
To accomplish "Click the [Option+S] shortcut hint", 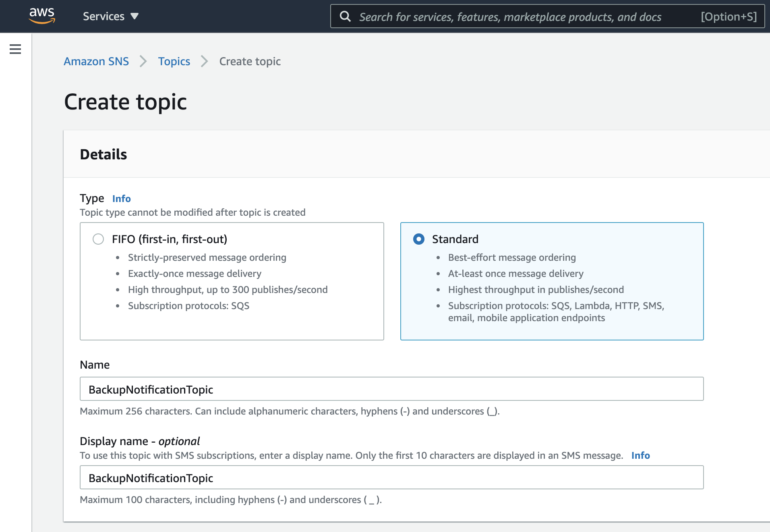I will [x=729, y=16].
